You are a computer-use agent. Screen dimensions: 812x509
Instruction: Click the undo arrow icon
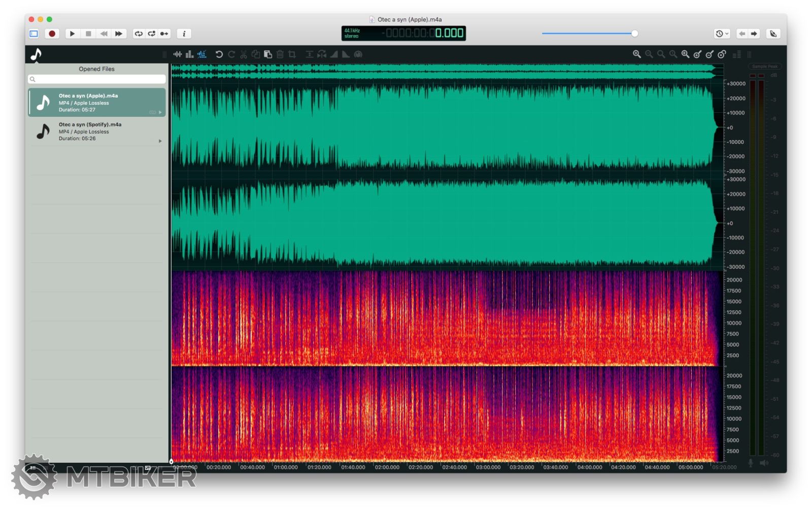click(x=219, y=54)
